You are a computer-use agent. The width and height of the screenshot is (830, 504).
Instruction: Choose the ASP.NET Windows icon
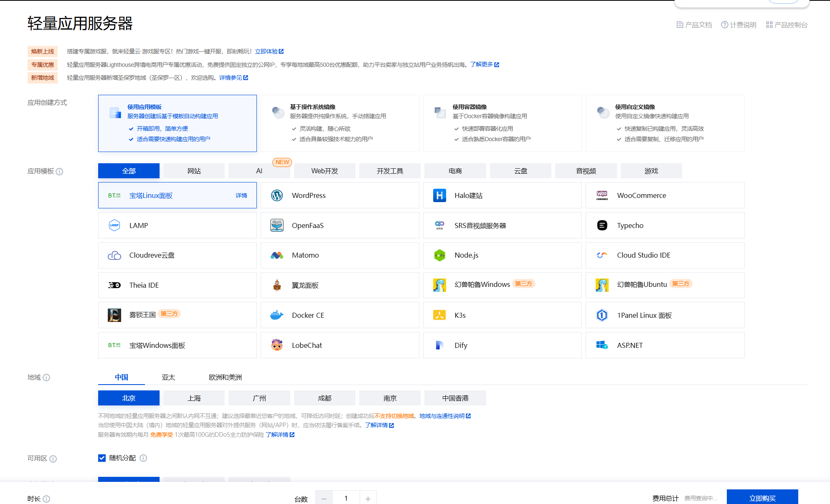[x=602, y=345]
